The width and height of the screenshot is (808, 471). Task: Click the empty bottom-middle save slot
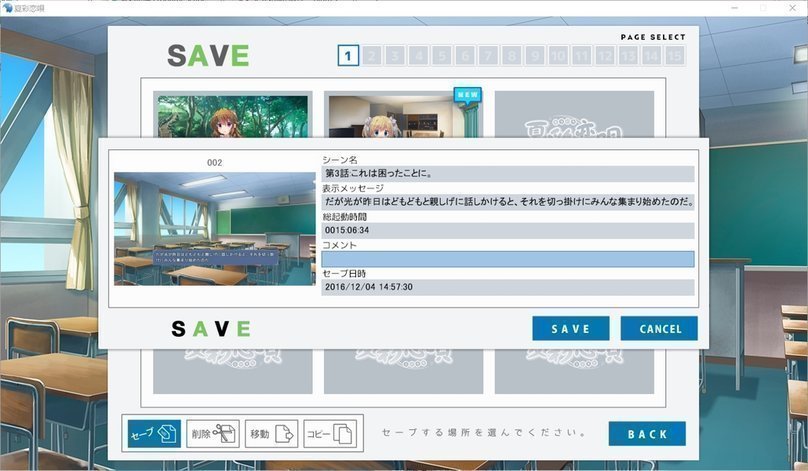(403, 371)
